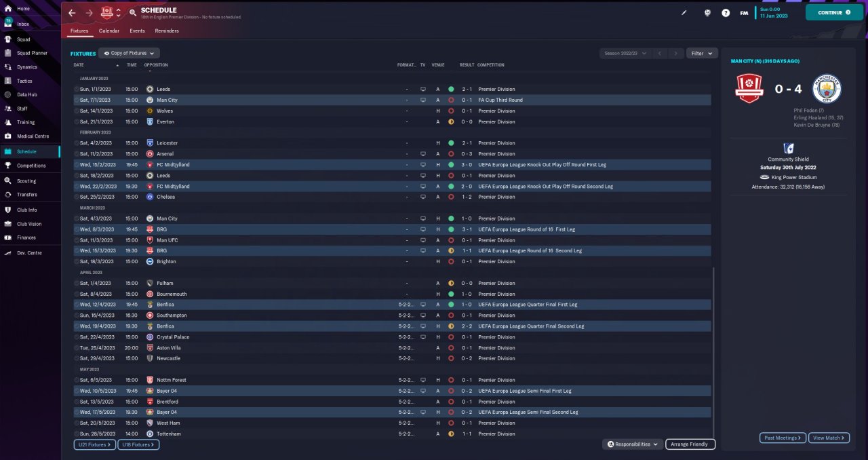Select the FC Midtjylland 15/2/2023 First Leg row
The width and height of the screenshot is (868, 460).
pos(392,164)
